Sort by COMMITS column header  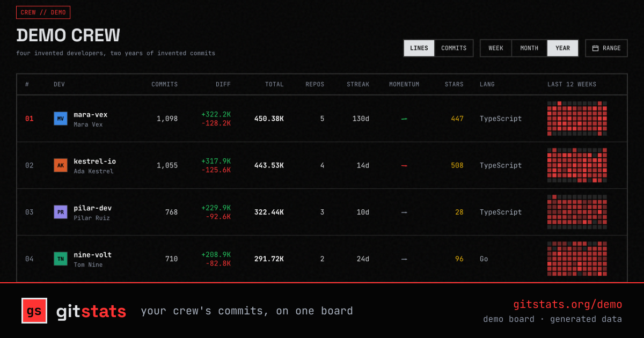click(165, 84)
